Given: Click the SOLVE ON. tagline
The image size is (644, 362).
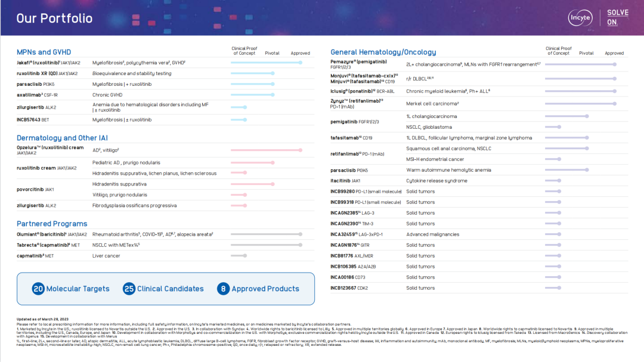Looking at the screenshot, I should coord(614,18).
